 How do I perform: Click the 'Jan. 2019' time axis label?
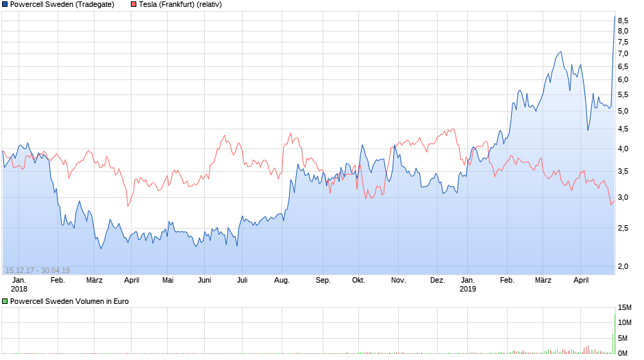468,285
